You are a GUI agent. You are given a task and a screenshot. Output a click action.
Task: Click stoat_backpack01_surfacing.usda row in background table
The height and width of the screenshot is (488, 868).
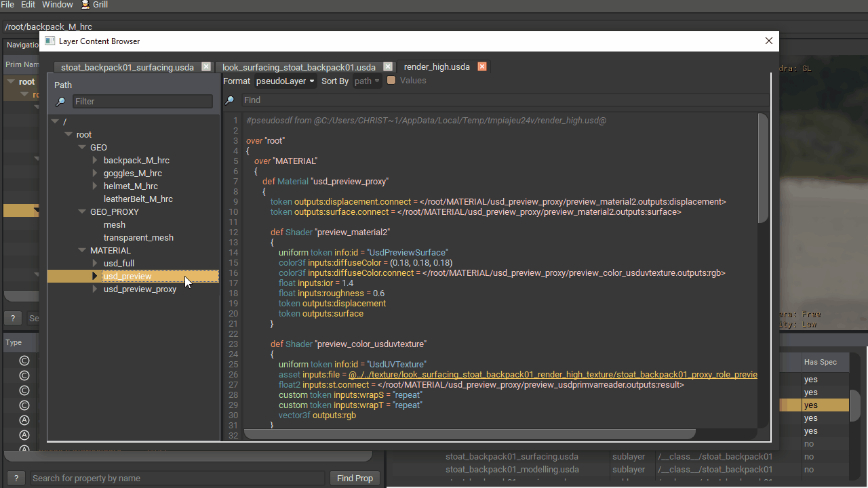(512, 457)
